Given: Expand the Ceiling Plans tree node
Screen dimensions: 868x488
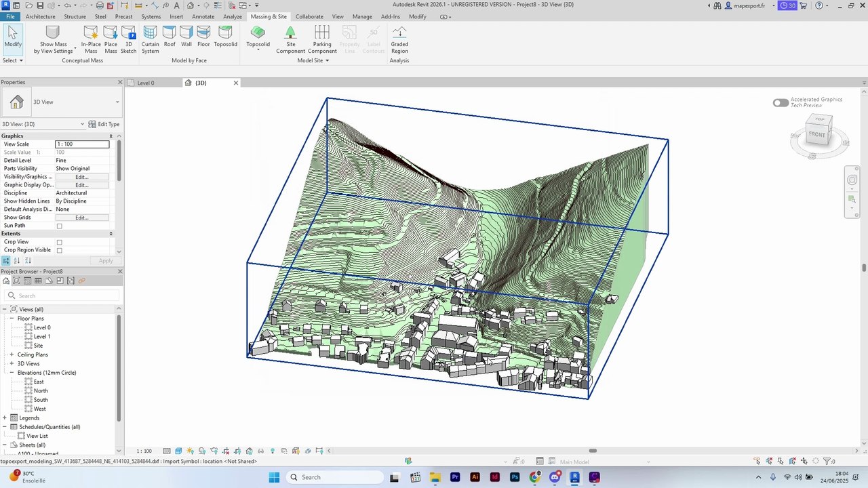Looking at the screenshot, I should click(12, 354).
